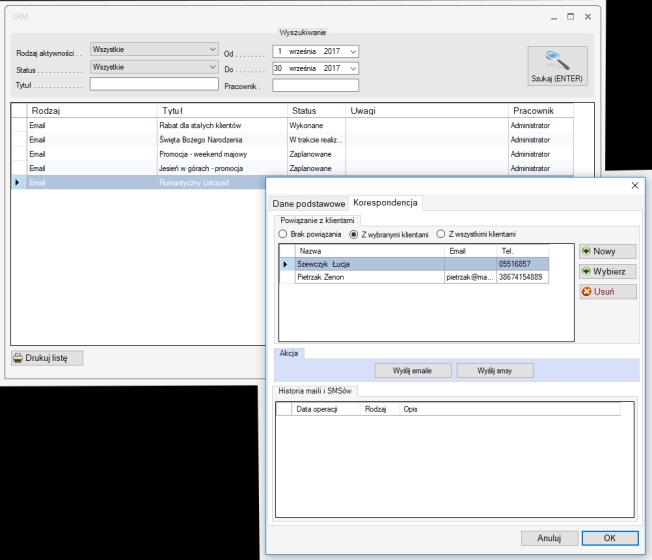
Task: Sort by Rodzaj column header in CRM list
Action: (x=91, y=111)
